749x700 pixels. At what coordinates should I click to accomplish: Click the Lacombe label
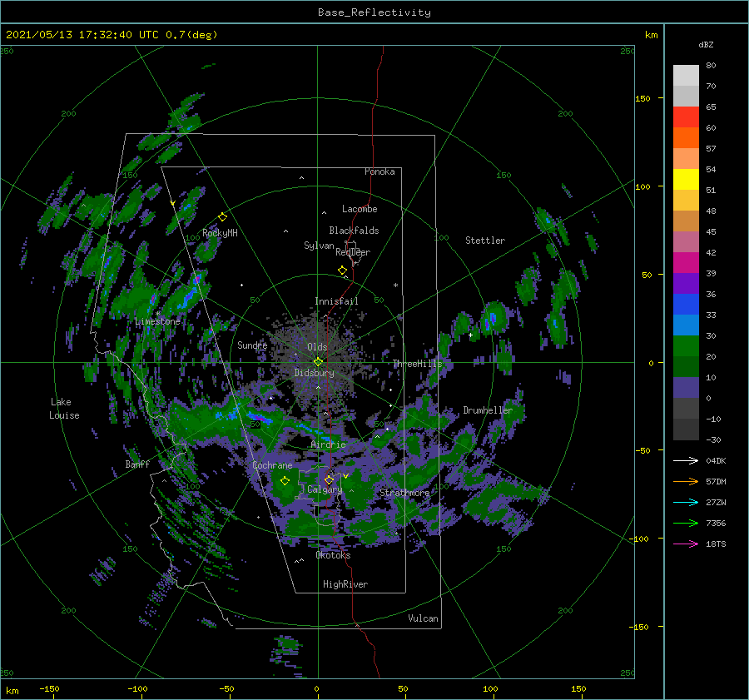coord(360,209)
